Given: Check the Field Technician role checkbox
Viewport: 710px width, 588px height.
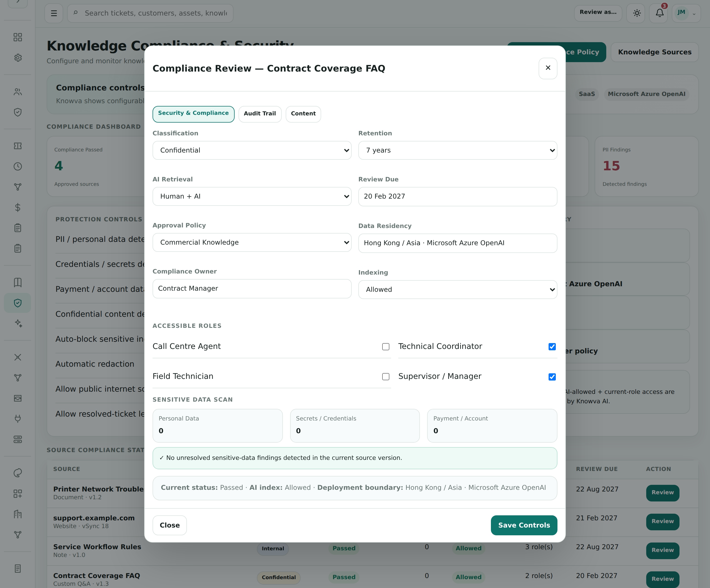Looking at the screenshot, I should pos(386,377).
